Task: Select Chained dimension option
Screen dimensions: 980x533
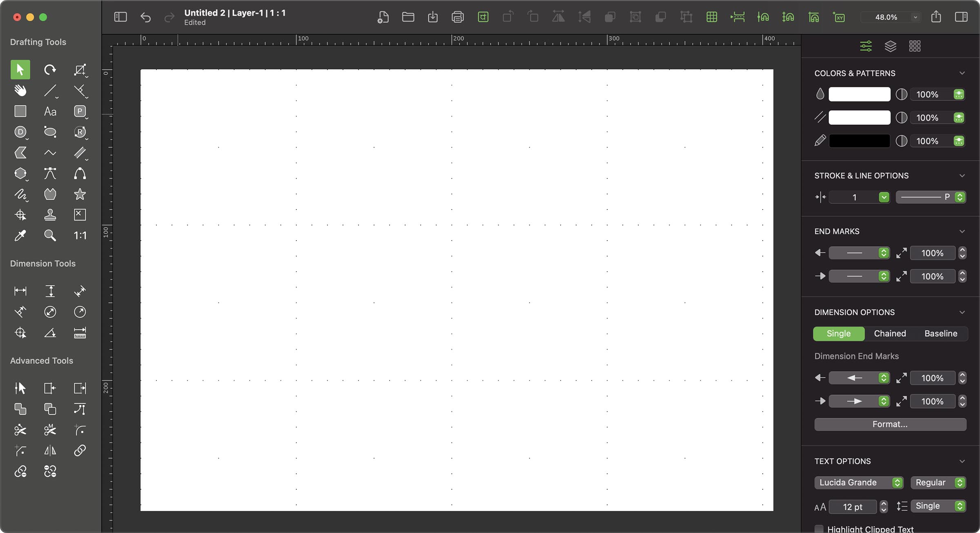Action: click(890, 334)
